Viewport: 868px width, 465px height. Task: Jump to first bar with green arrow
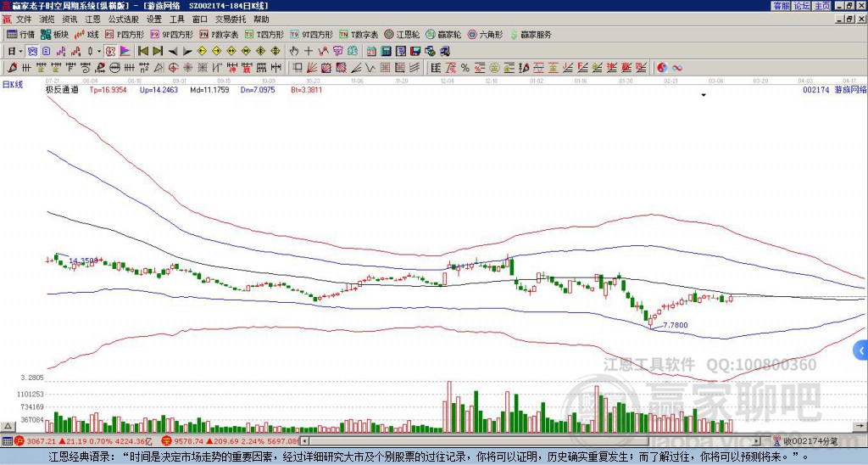pyautogui.click(x=142, y=52)
